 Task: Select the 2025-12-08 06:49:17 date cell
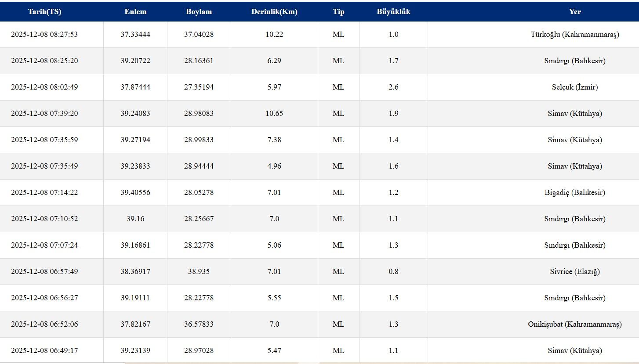point(44,350)
